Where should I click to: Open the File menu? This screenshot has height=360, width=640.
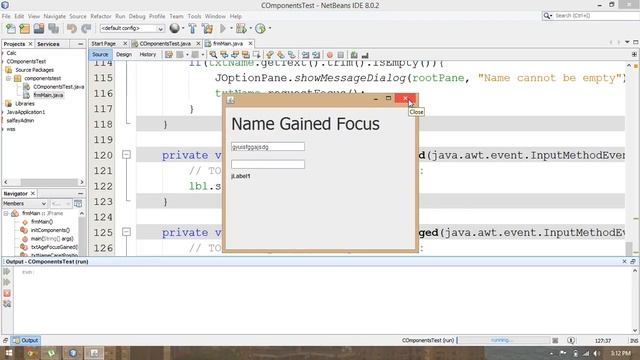[x=6, y=16]
